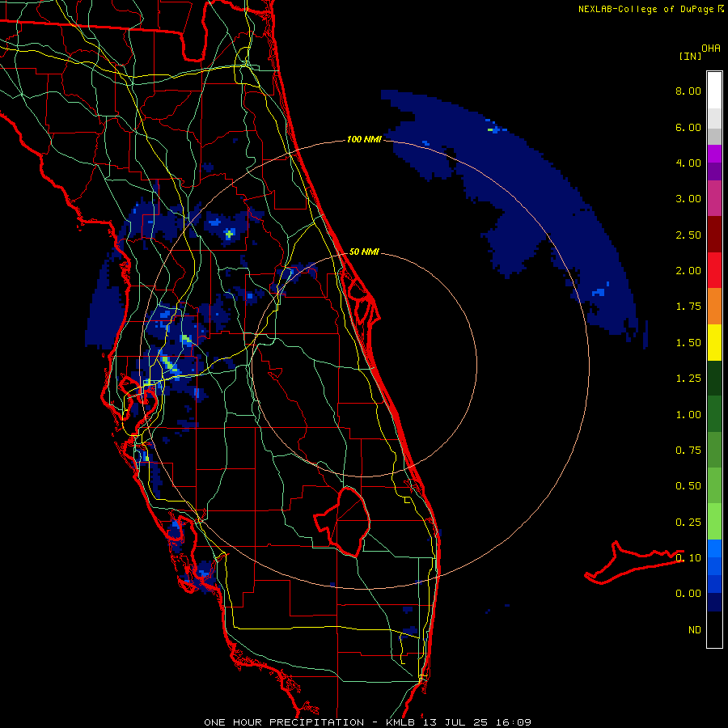This screenshot has height=728, width=728.
Task: Click the 2.50 legend value
Action: click(x=688, y=235)
